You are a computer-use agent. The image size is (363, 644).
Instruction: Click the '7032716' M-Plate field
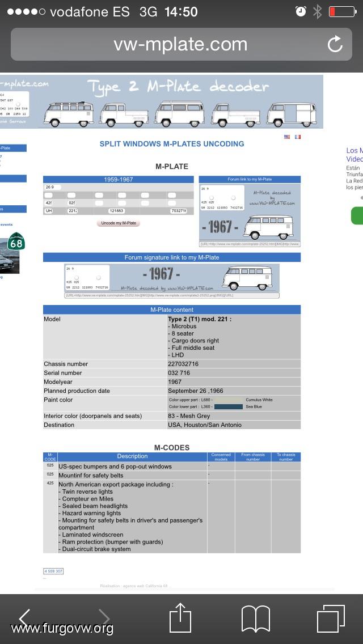[x=179, y=211]
